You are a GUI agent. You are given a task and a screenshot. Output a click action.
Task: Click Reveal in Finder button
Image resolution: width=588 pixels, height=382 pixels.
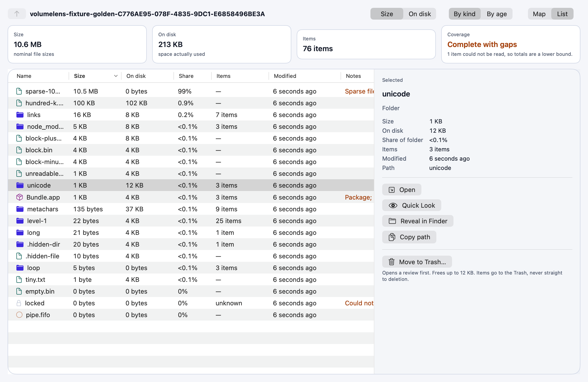(x=418, y=221)
